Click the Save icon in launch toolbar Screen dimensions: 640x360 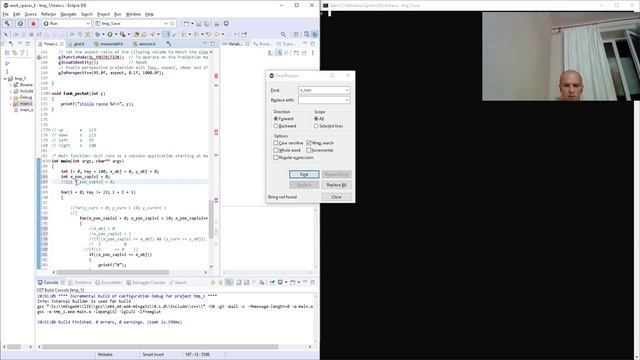coord(199,24)
